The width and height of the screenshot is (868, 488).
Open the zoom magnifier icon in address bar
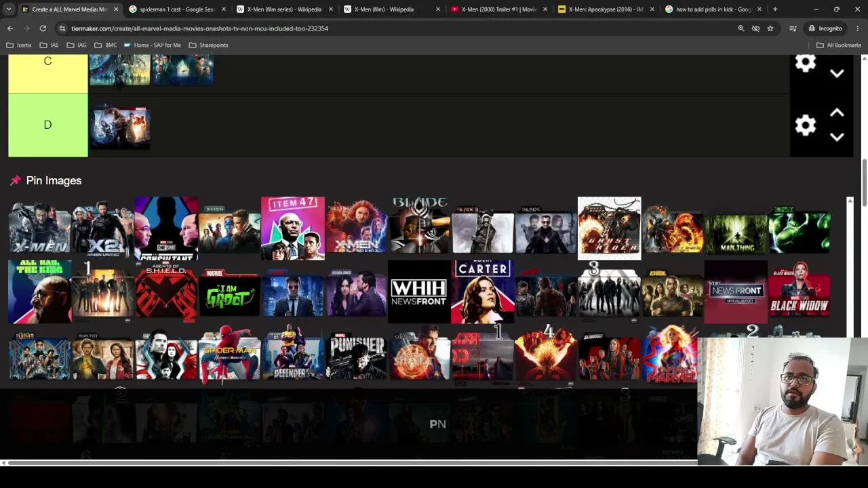coord(741,28)
